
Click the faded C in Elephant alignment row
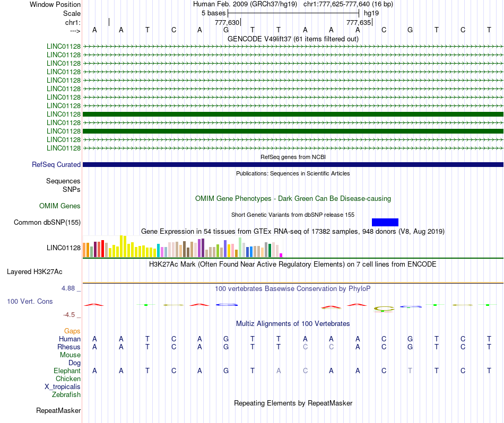click(x=305, y=371)
